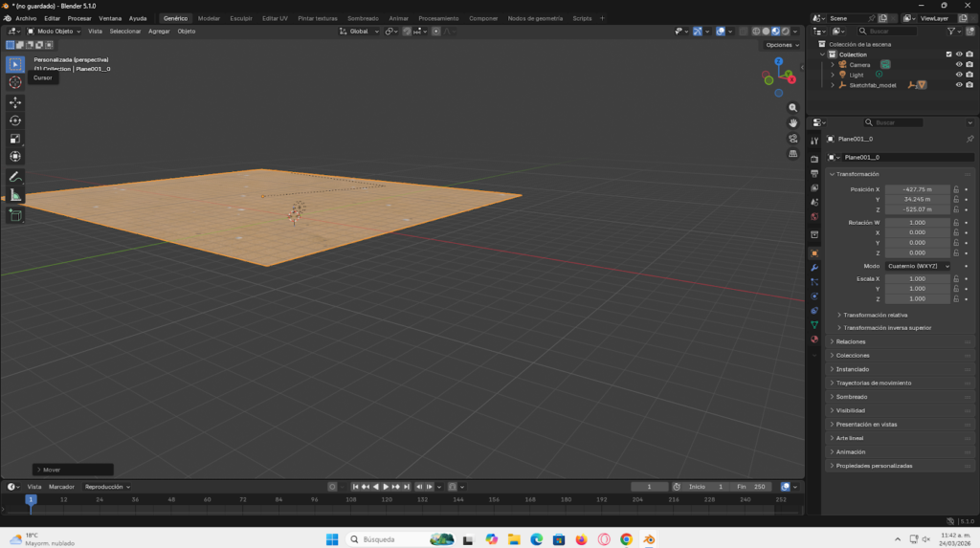Open the Seleccionar menu in viewport

coord(125,32)
